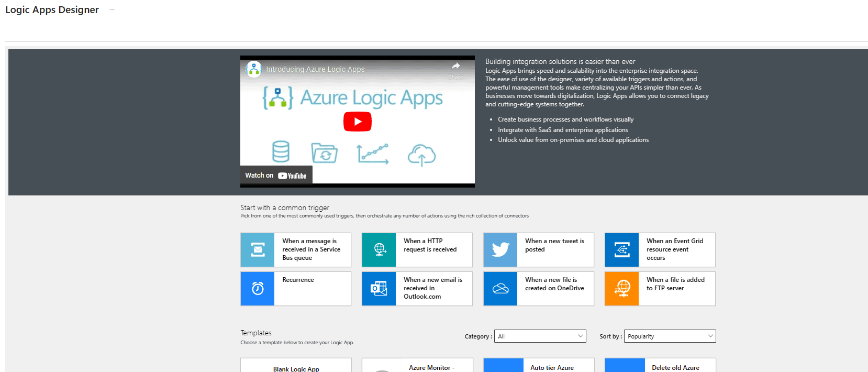Choose 'When an Event Grid resource event occurs'
This screenshot has height=372, width=868.
pyautogui.click(x=675, y=249)
